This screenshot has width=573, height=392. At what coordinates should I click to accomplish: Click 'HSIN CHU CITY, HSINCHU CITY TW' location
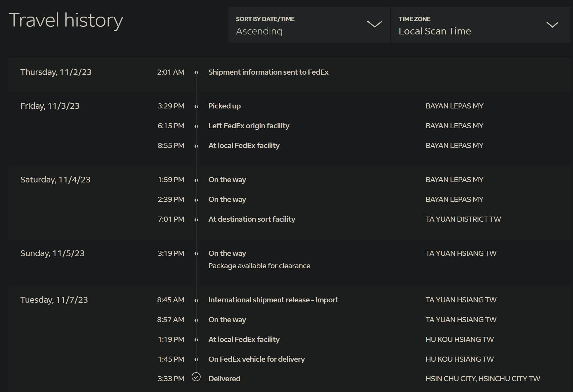click(x=483, y=379)
